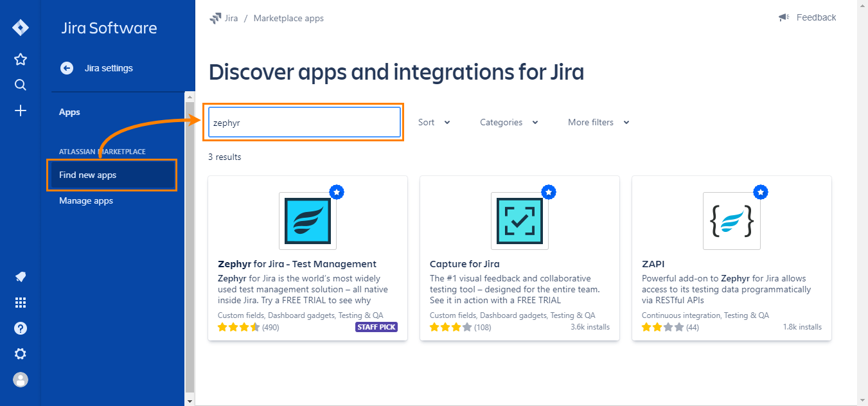Select Find new apps in sidebar
Screen dimensions: 868x406
[112, 175]
